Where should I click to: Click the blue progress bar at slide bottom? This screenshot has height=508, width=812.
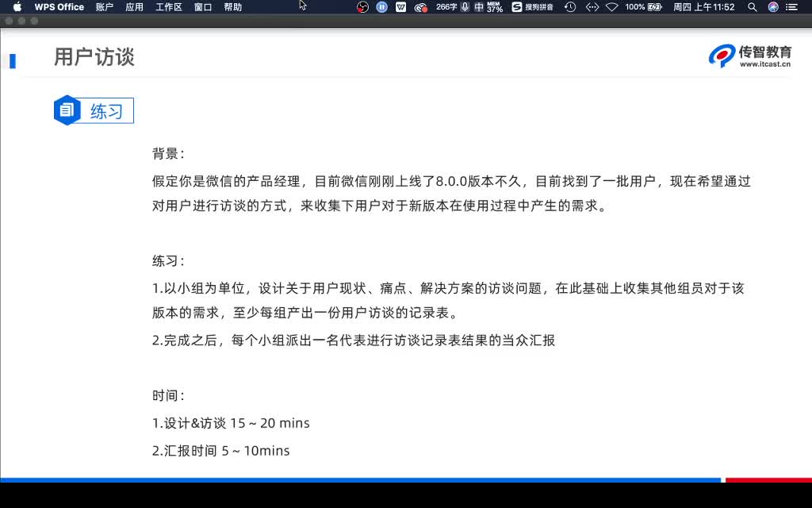pos(361,480)
